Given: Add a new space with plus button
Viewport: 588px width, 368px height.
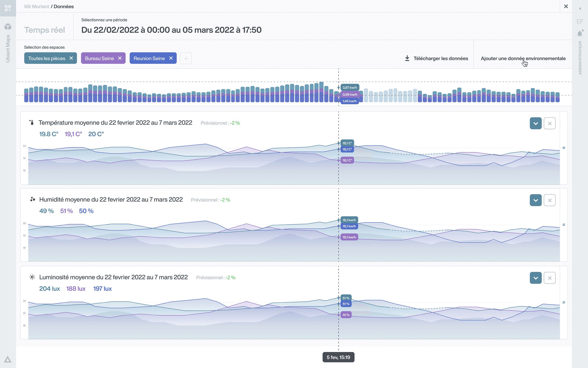Looking at the screenshot, I should tap(186, 58).
